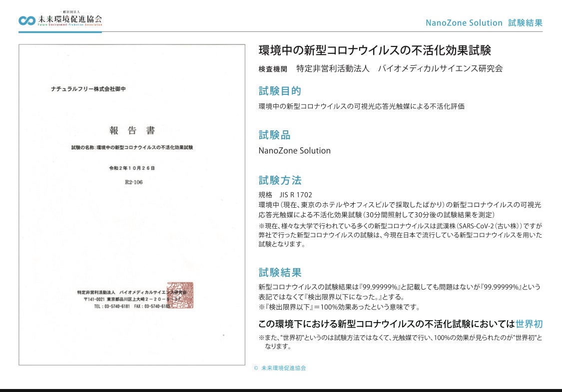This screenshot has width=562, height=392.
Task: Select the 検査機関 label
Action: coord(273,69)
